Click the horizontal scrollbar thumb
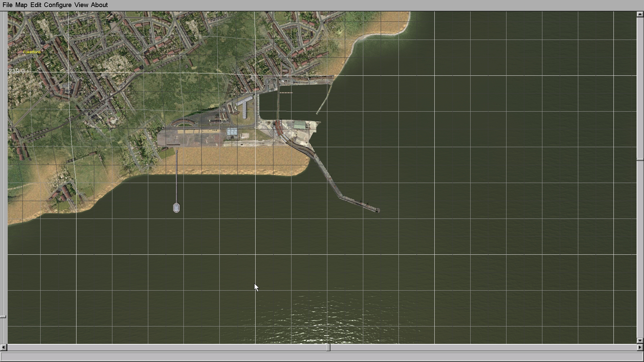Viewport: 644px width, 362px height. [x=328, y=348]
